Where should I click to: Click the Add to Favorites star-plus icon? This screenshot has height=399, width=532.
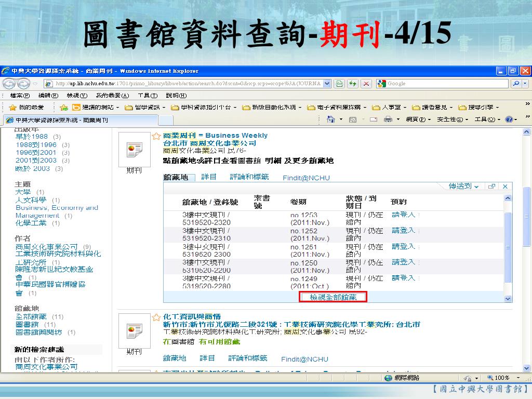pos(64,108)
